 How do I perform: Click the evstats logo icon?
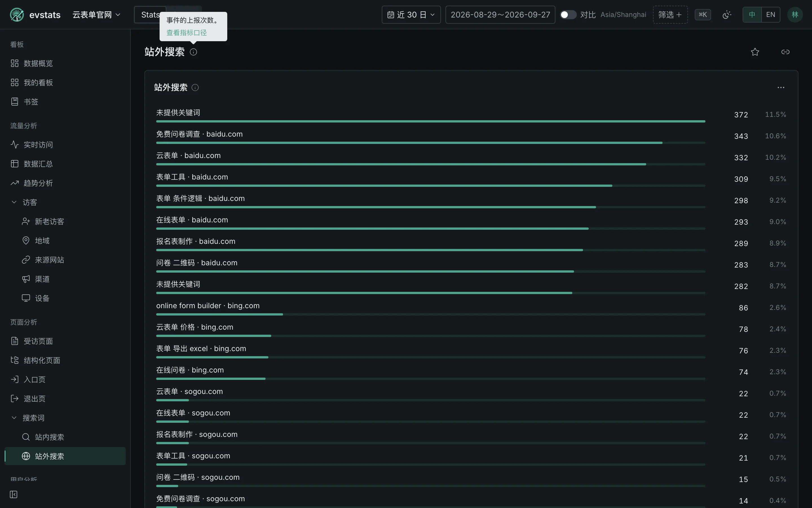pos(17,15)
